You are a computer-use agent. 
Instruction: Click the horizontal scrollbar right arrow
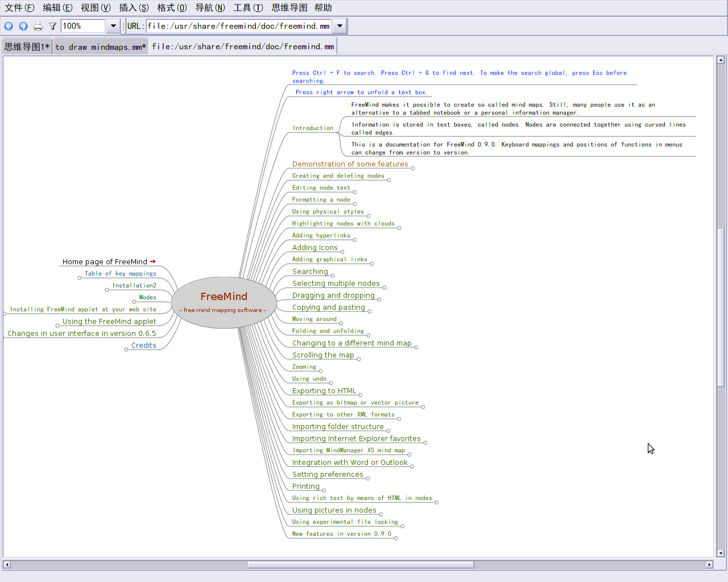709,564
